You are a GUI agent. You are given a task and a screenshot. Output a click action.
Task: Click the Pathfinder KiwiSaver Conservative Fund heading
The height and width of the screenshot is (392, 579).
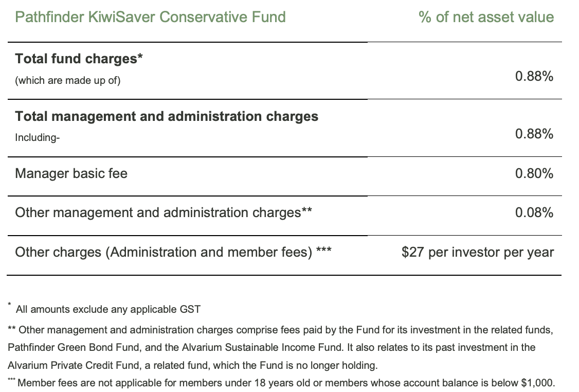point(150,17)
